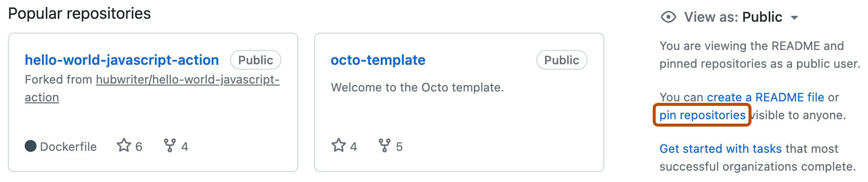The height and width of the screenshot is (182, 868).
Task: Click the eye icon beside View as
Action: [668, 17]
